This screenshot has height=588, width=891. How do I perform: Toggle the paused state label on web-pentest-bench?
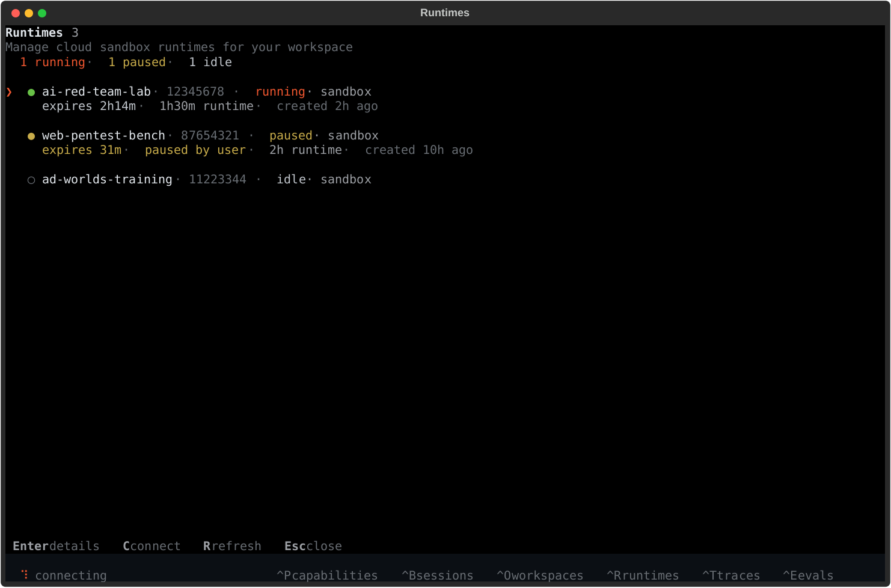click(290, 135)
